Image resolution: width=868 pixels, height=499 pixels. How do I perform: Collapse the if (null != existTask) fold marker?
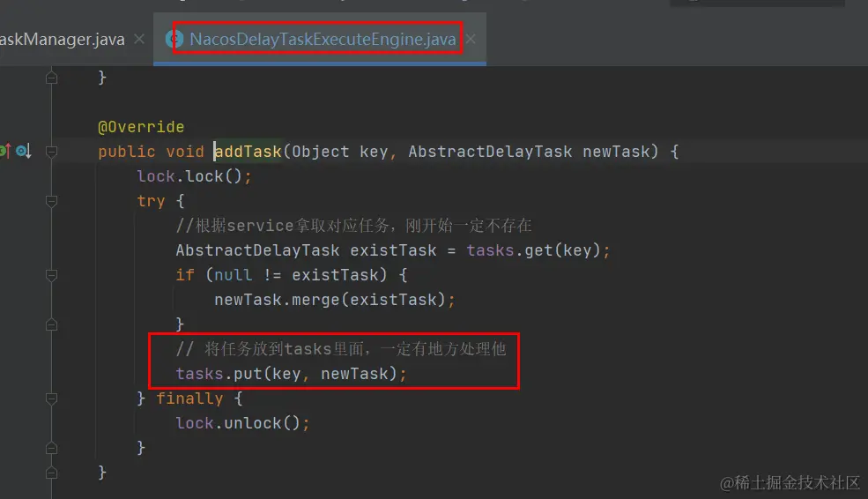click(x=51, y=275)
